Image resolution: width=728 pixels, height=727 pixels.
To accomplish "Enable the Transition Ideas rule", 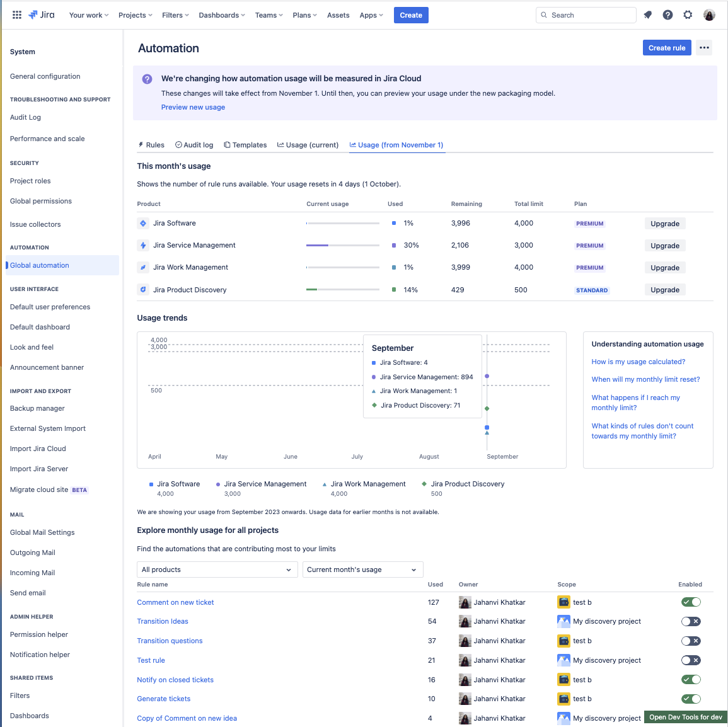I will pyautogui.click(x=690, y=621).
